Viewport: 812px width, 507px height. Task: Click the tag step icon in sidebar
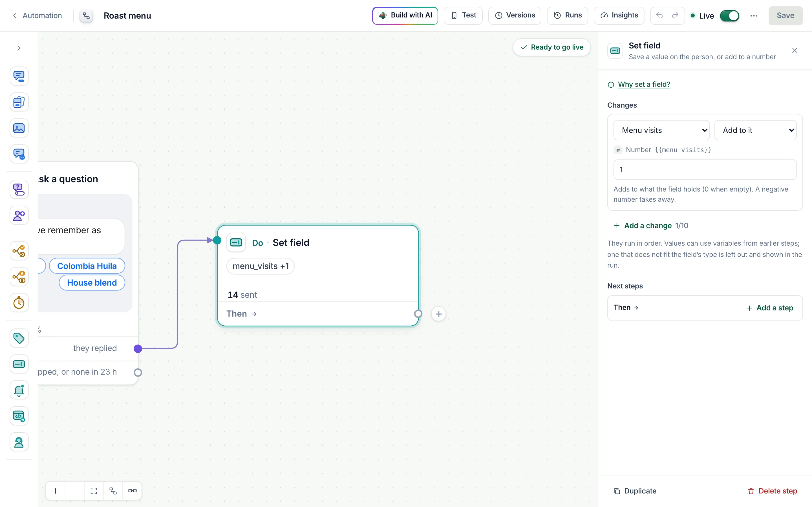click(x=19, y=338)
